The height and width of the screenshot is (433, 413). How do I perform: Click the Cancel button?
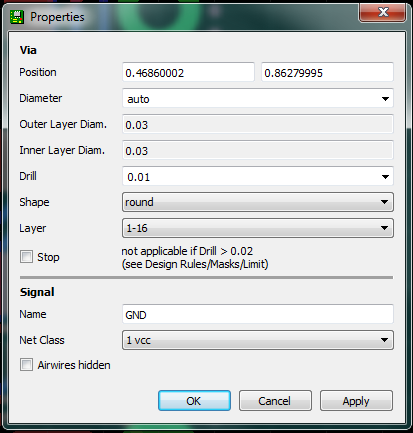[x=275, y=401]
